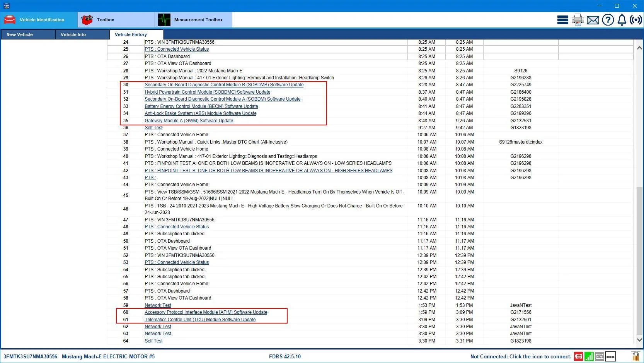Image resolution: width=644 pixels, height=363 pixels.
Task: Show notifications with the bell icon
Action: 622,20
